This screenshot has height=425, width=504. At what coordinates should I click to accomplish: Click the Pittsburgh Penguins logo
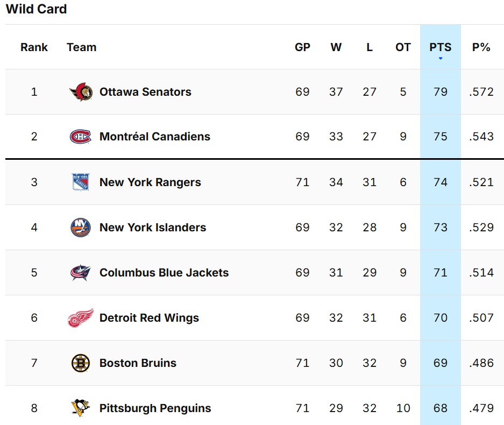[x=80, y=408]
